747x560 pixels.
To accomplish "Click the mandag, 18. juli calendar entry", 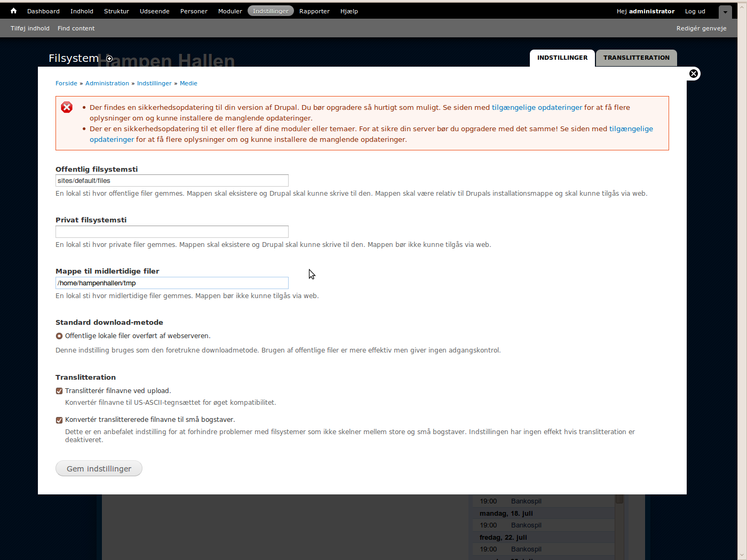I will point(506,514).
